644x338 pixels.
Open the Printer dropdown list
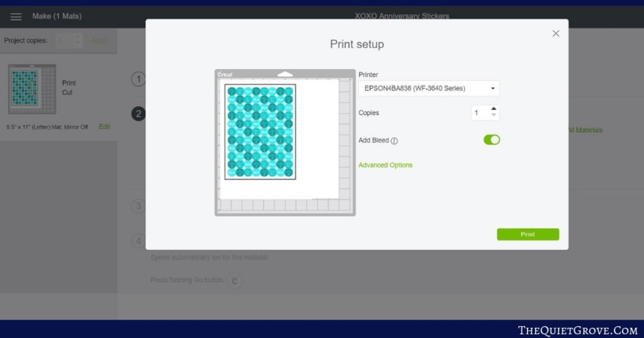tap(429, 88)
